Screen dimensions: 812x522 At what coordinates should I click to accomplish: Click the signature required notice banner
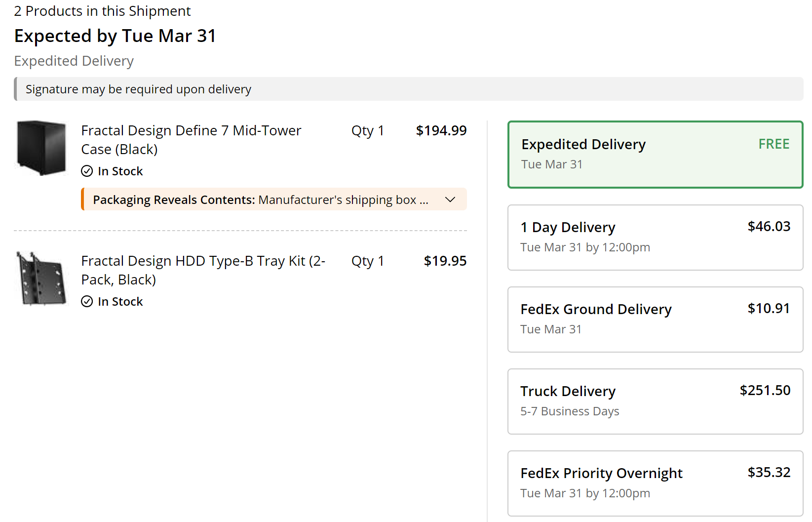[x=408, y=89]
